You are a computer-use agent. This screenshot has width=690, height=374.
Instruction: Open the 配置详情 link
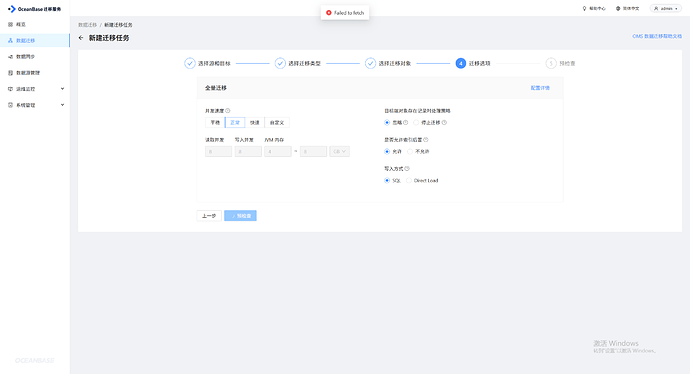[x=540, y=88]
